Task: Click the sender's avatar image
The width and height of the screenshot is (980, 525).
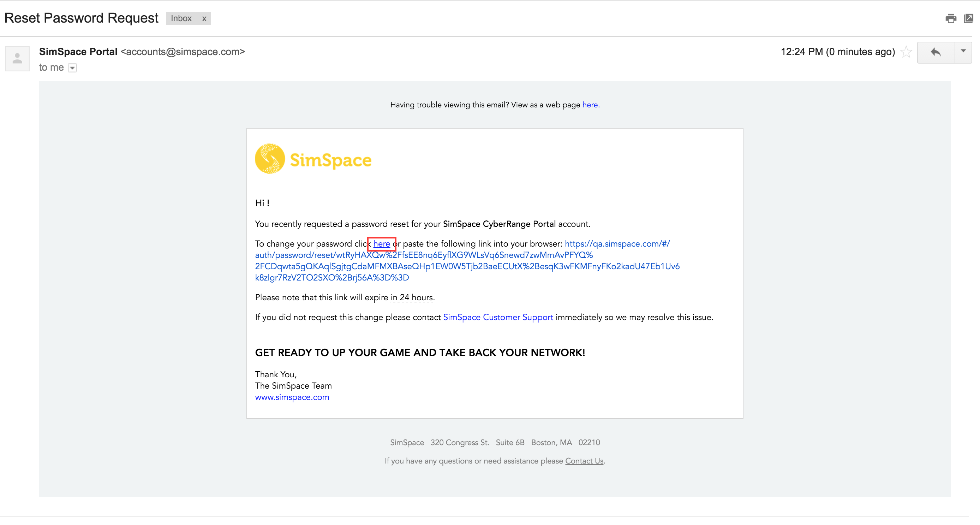Action: click(x=17, y=58)
